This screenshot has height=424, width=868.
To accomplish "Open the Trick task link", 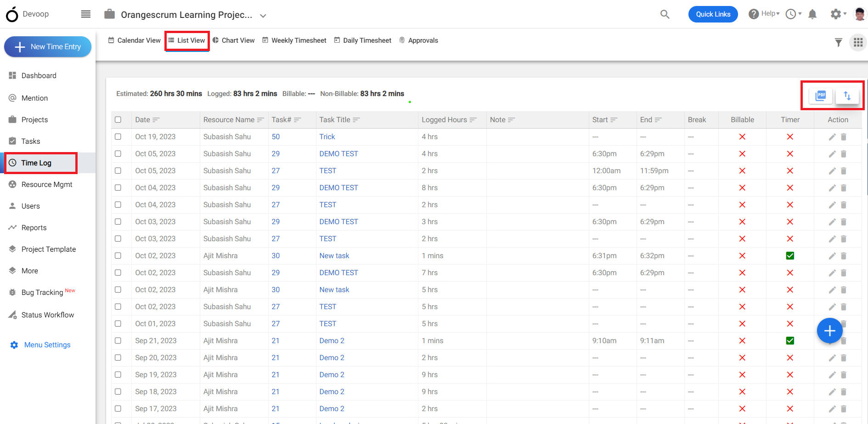I will coord(327,137).
